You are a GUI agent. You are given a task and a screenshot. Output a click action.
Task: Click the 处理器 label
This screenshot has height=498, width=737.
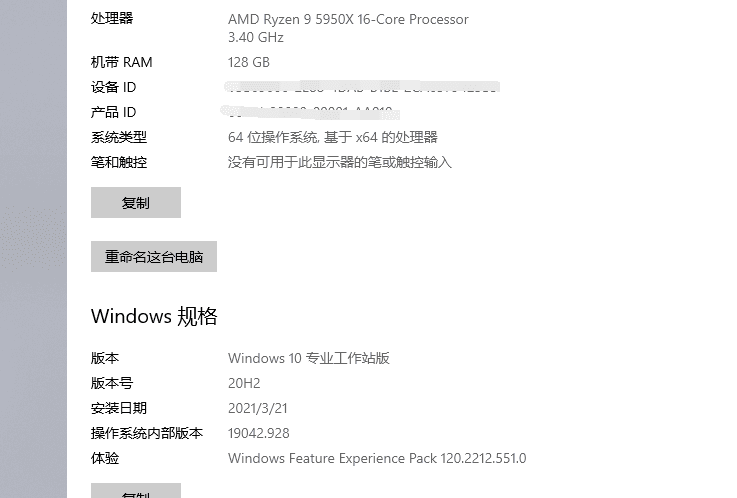coord(112,18)
